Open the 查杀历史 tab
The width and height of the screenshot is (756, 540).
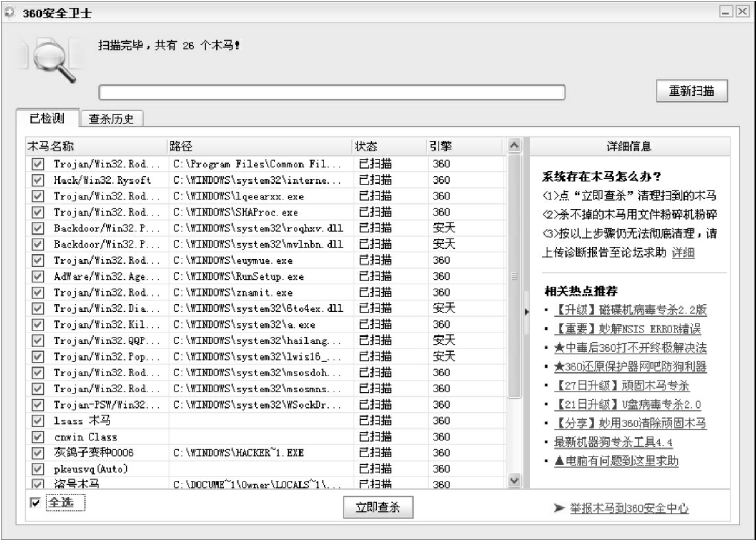pos(111,119)
